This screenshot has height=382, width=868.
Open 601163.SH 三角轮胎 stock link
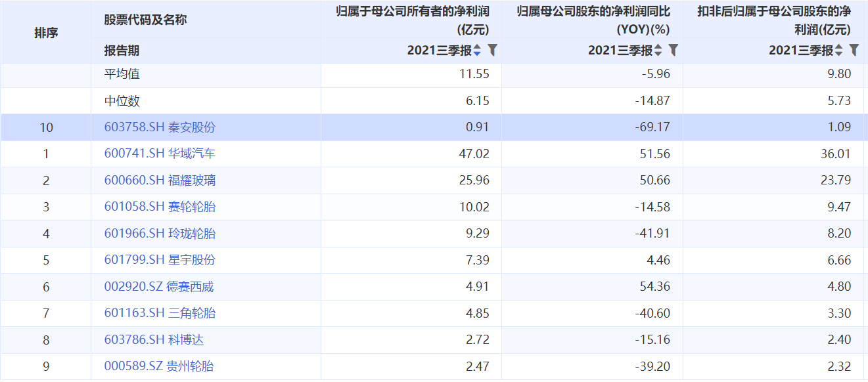[160, 313]
